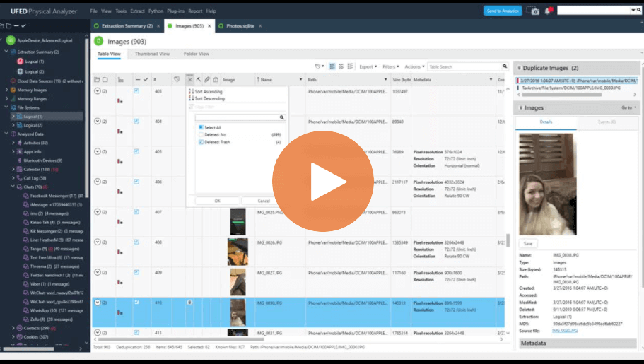The image size is (644, 364).
Task: Click the attachment paperclip column icon
Action: 207,80
